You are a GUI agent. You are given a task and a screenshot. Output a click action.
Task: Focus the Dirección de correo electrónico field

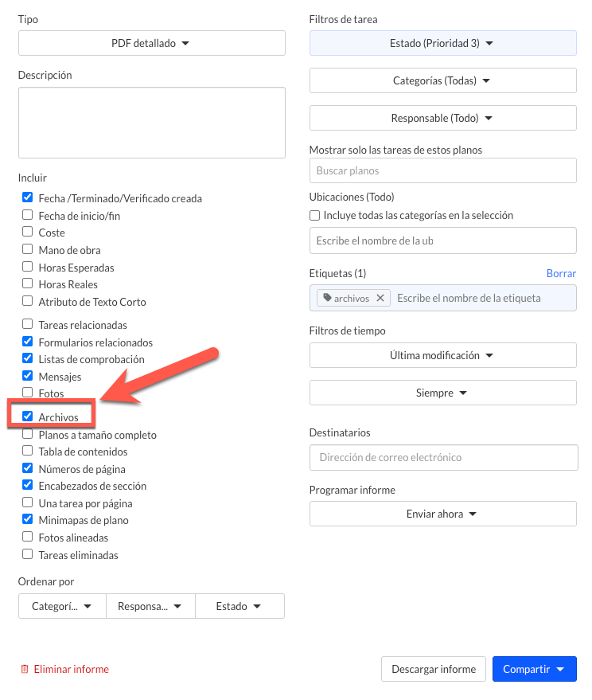[x=444, y=457]
